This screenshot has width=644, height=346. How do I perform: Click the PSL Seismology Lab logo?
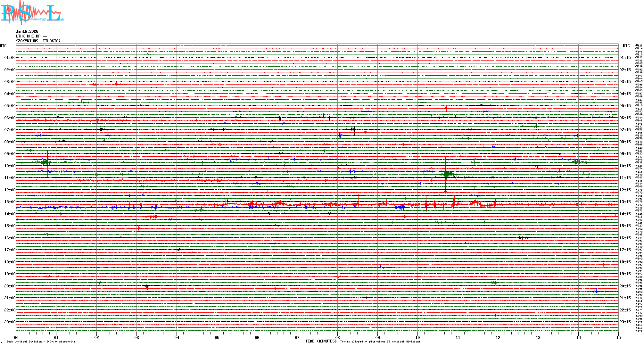point(32,13)
